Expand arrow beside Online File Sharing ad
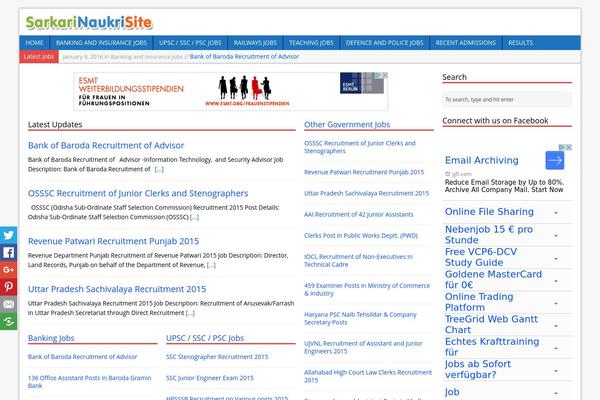 (x=556, y=213)
